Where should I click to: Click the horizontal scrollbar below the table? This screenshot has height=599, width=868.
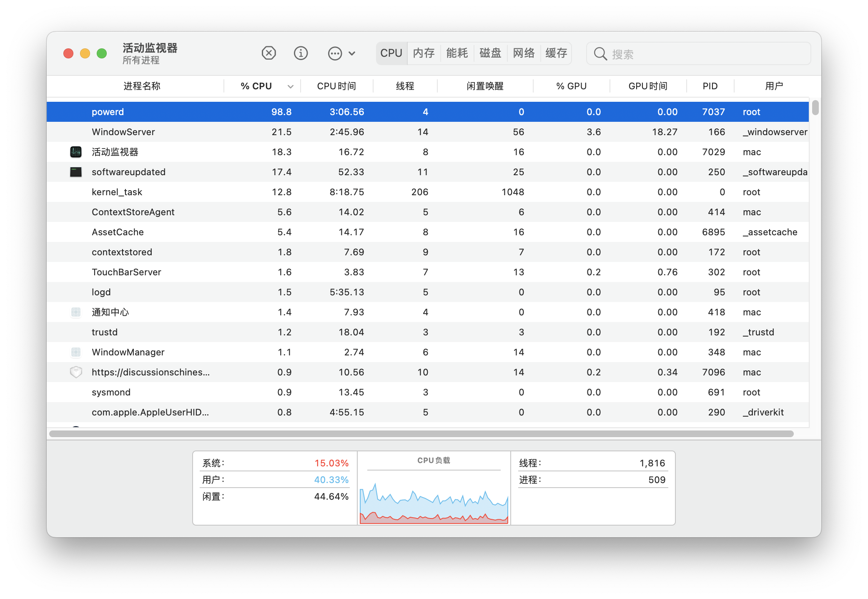(421, 434)
